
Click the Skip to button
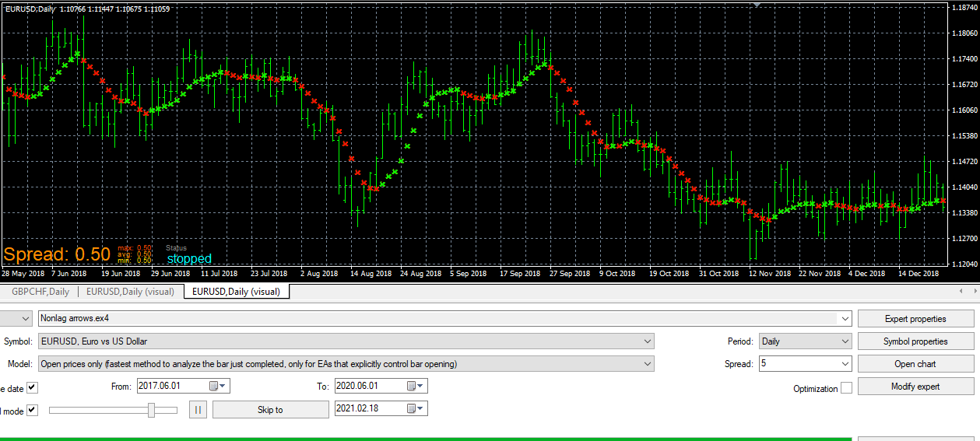[270, 409]
